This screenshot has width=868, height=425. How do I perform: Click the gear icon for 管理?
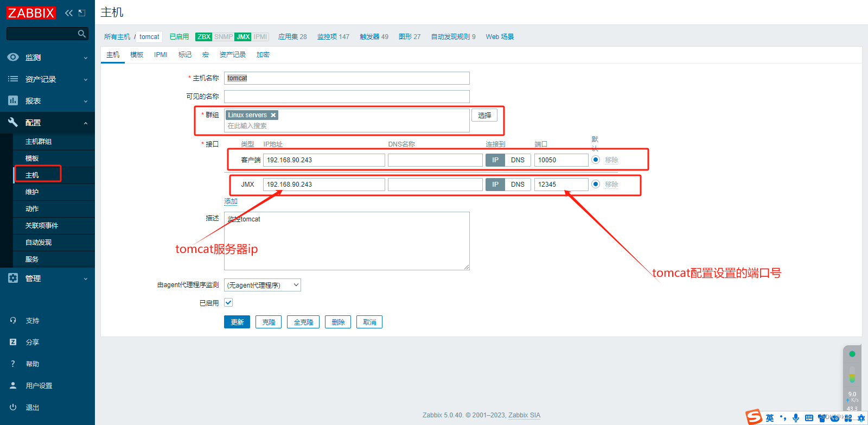pyautogui.click(x=13, y=278)
